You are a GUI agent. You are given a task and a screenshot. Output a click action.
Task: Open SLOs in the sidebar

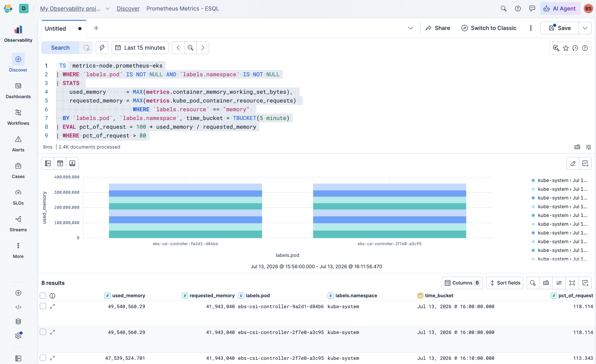tap(18, 197)
